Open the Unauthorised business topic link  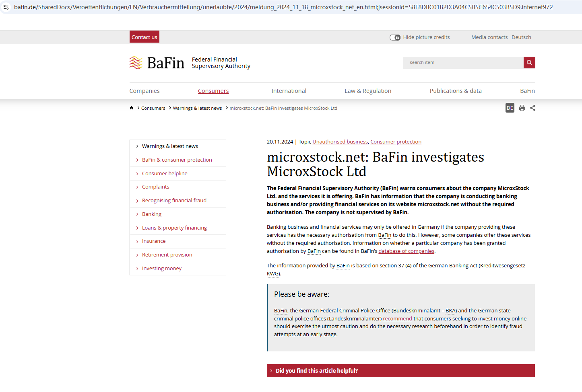(340, 142)
